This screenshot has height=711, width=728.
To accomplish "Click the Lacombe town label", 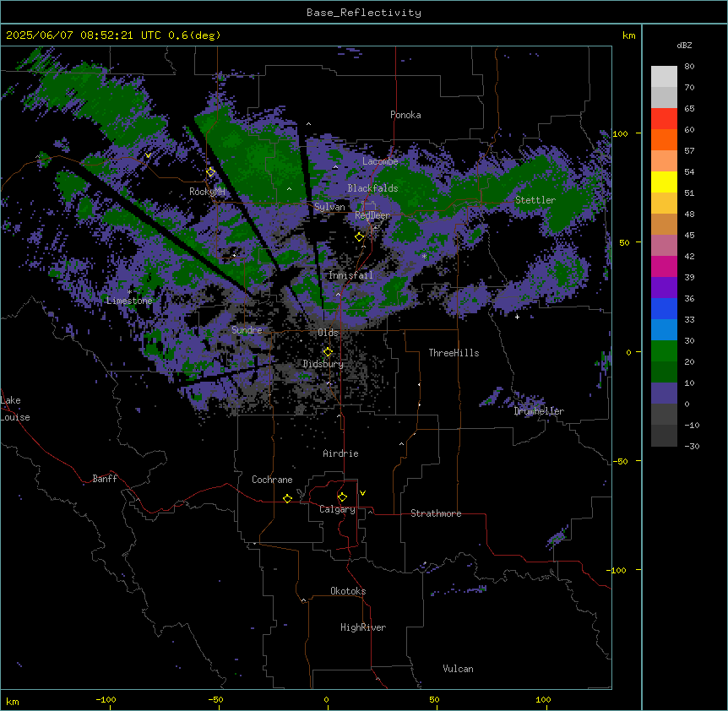I will (380, 161).
